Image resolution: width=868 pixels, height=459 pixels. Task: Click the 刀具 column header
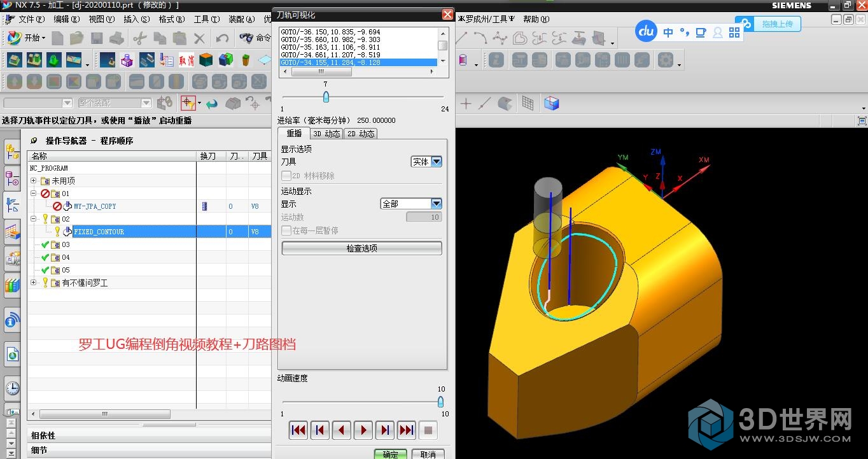click(260, 156)
